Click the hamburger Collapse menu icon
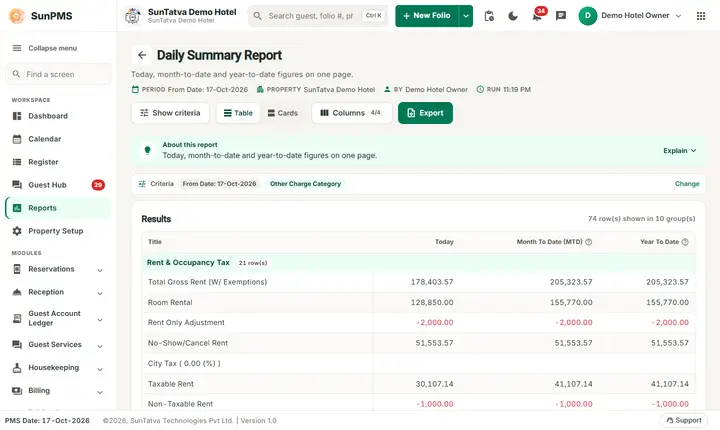Image resolution: width=720 pixels, height=430 pixels. pos(17,48)
